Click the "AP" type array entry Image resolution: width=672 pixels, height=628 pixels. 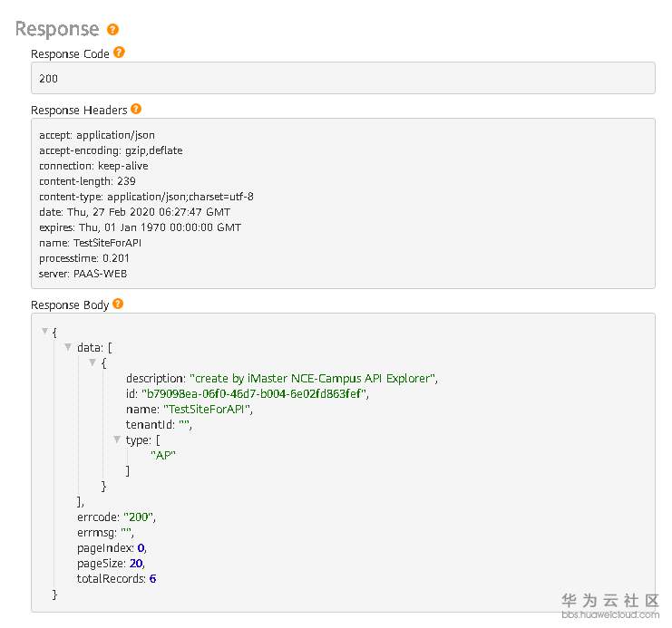(162, 455)
